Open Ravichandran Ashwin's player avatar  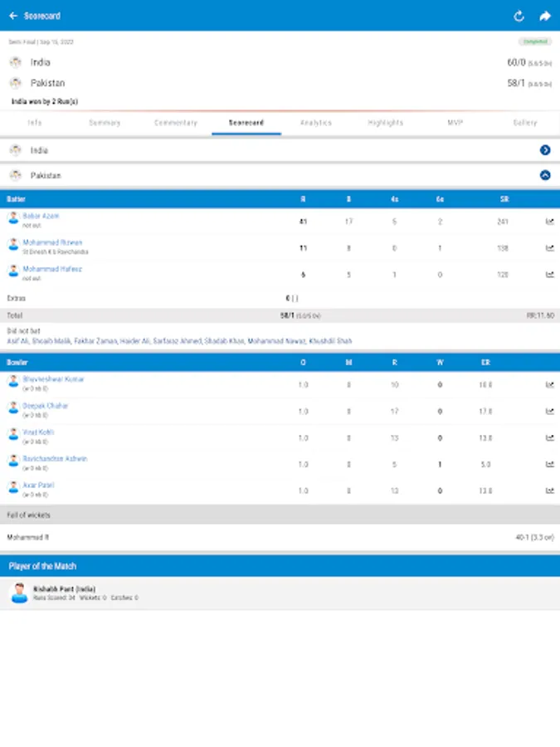coord(13,461)
